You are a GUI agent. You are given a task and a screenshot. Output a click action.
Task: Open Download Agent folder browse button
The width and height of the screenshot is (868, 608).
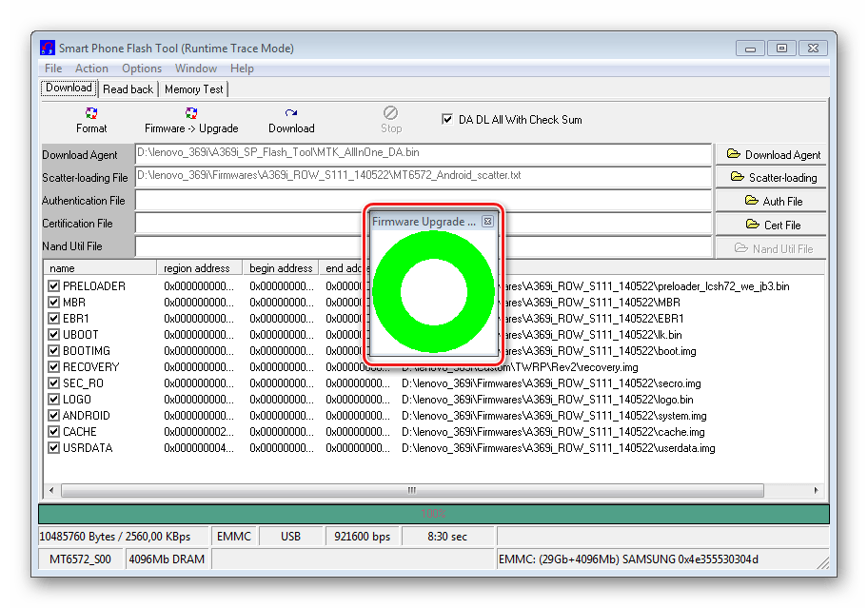pos(771,154)
